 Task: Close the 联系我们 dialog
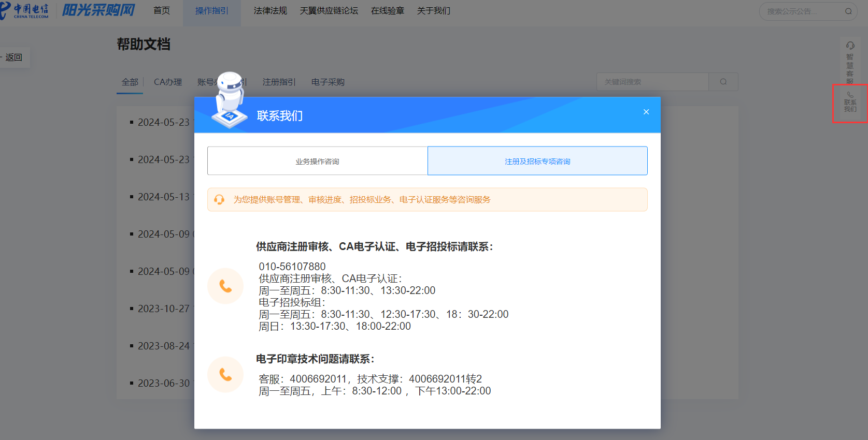click(646, 112)
